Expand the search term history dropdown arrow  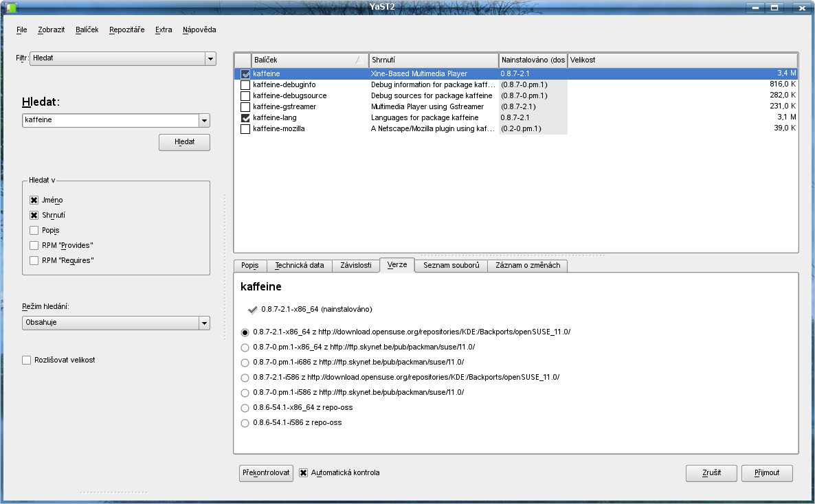[204, 121]
